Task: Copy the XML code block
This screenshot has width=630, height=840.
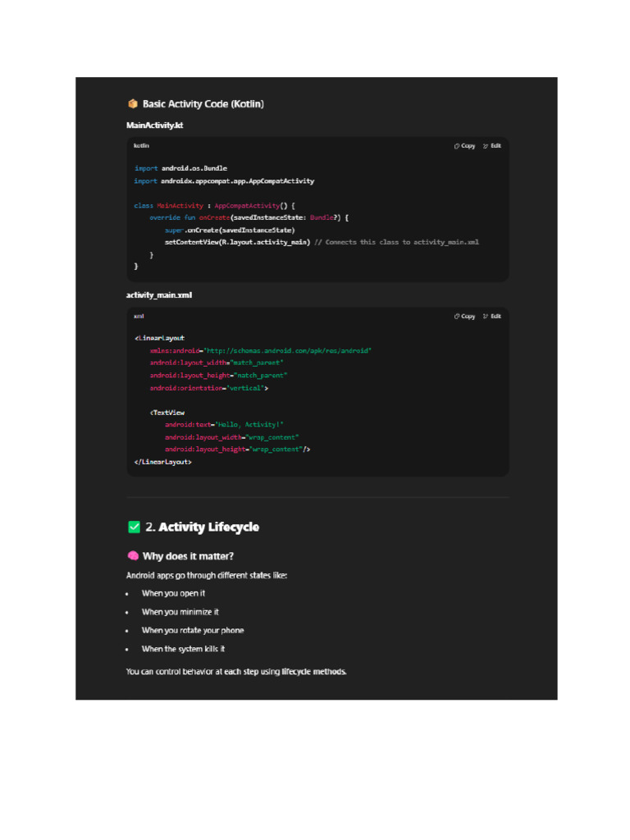Action: click(x=464, y=316)
